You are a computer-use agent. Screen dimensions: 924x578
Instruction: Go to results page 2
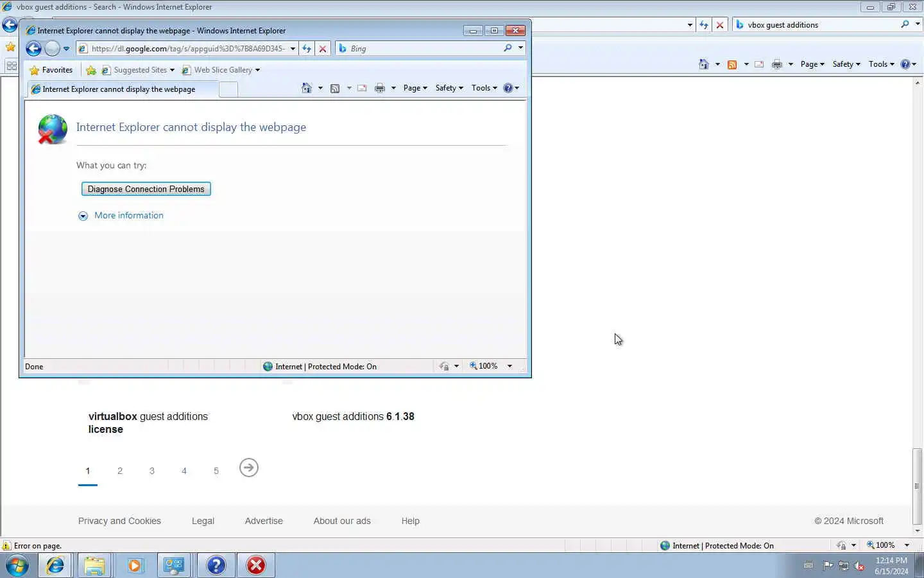120,471
